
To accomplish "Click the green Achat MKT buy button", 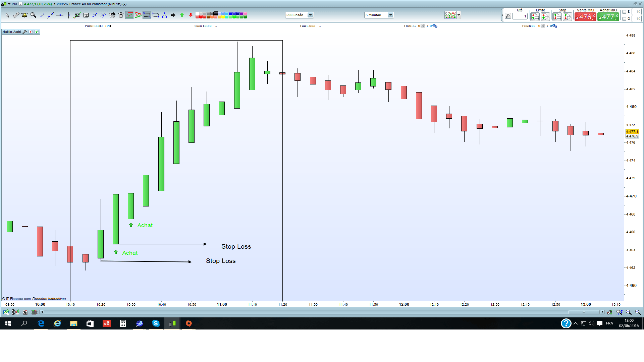I will point(608,17).
